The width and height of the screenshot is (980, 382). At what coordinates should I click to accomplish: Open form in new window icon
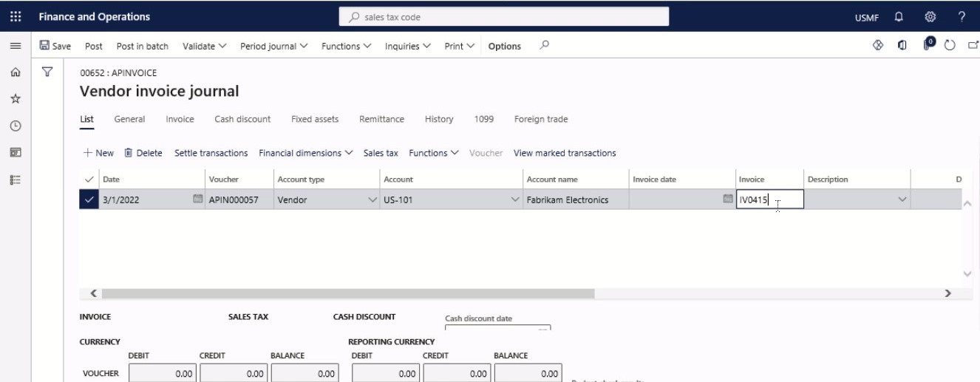point(973,45)
